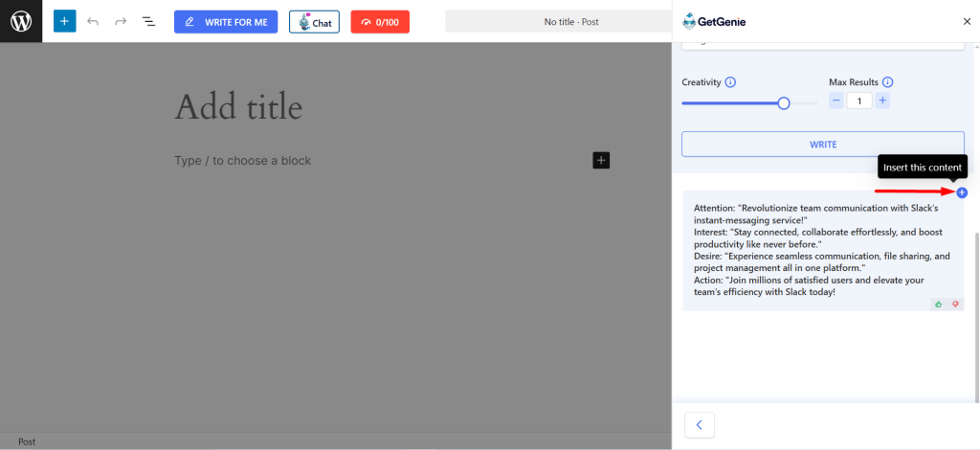The width and height of the screenshot is (980, 450).
Task: Open the GetGenie Chat button
Action: pos(314,22)
